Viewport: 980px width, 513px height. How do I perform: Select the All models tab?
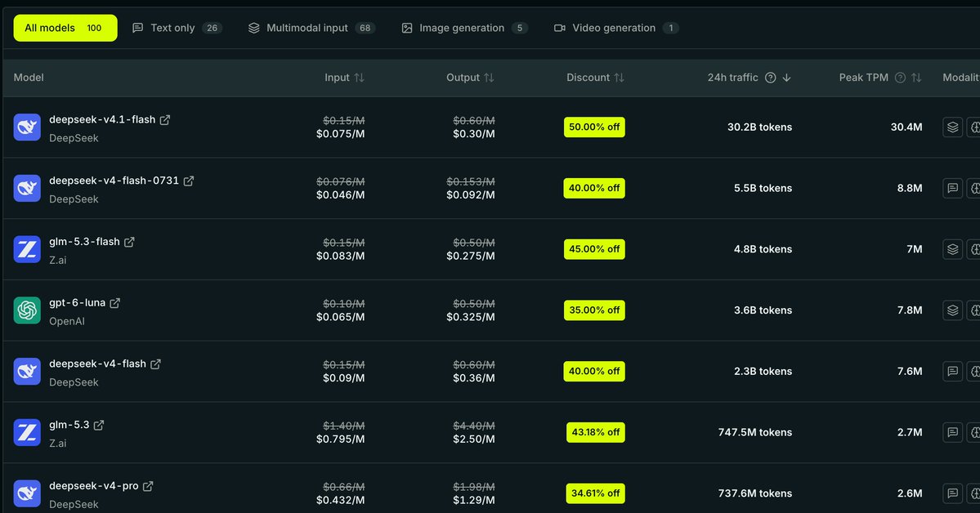tap(65, 28)
